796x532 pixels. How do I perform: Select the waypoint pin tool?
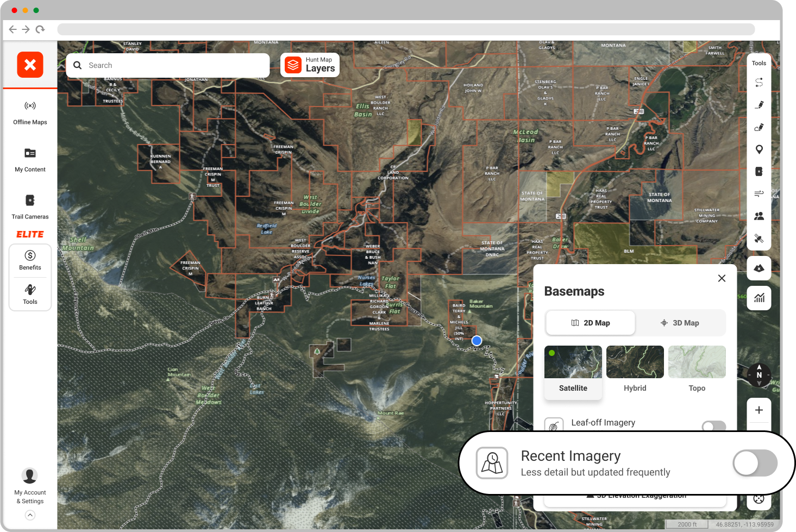(759, 149)
